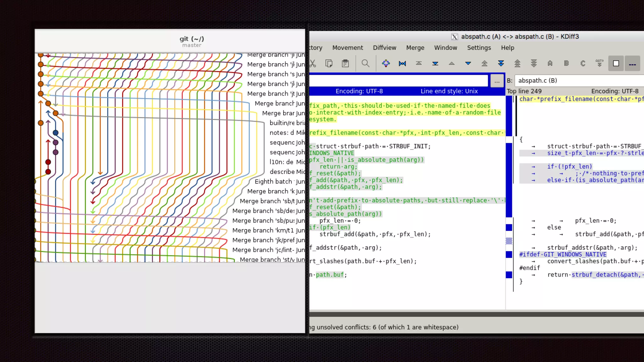Select 'Eighth batch' commit in git graph
Image resolution: width=644 pixels, height=362 pixels.
[273, 182]
